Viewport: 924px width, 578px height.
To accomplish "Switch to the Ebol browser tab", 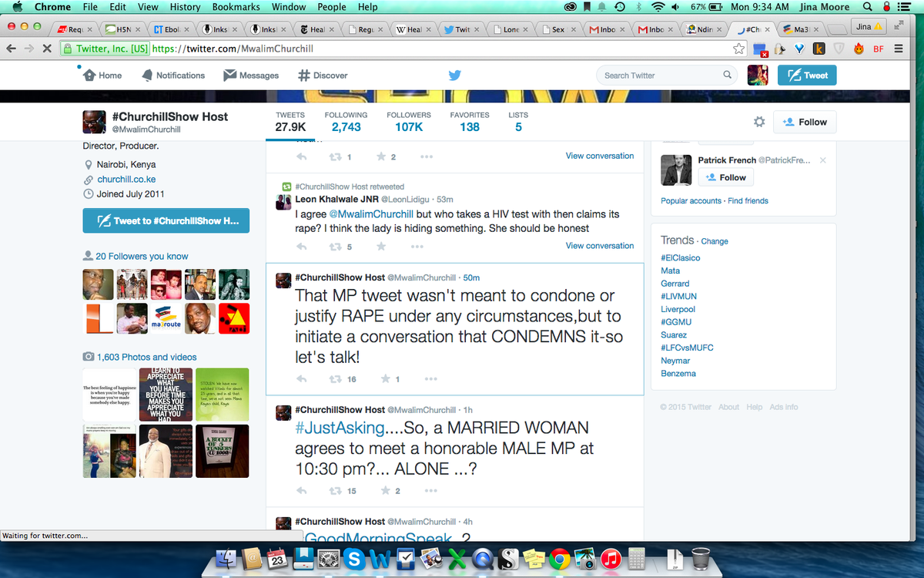I will (x=172, y=29).
